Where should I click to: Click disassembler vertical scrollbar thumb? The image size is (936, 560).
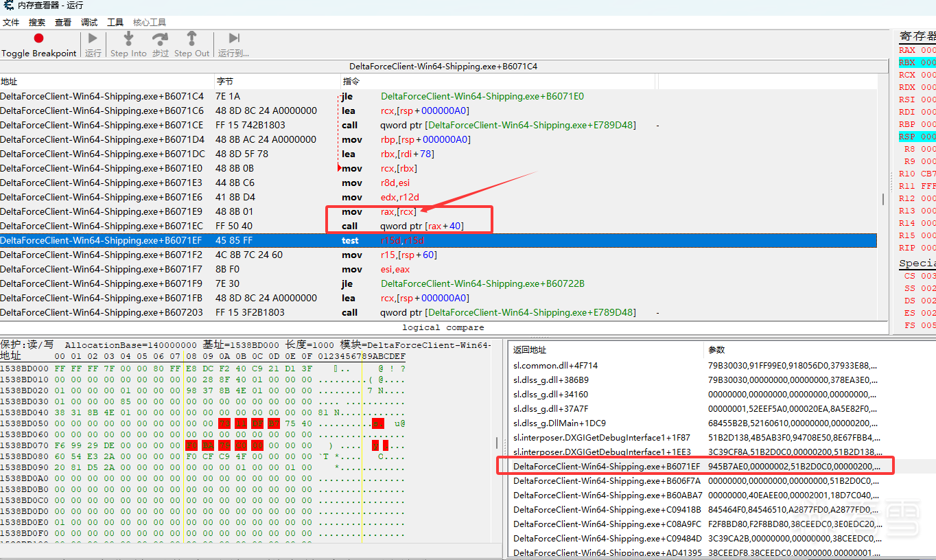tap(883, 199)
